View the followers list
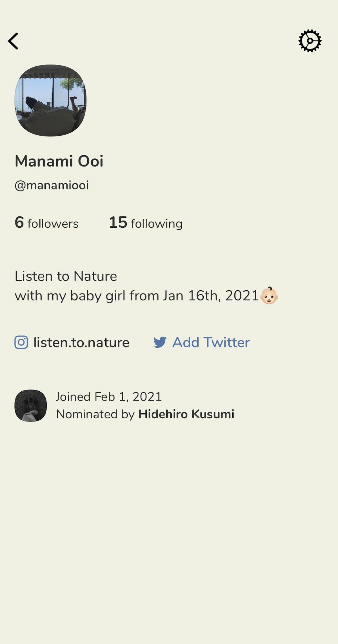The width and height of the screenshot is (338, 644). (53, 224)
